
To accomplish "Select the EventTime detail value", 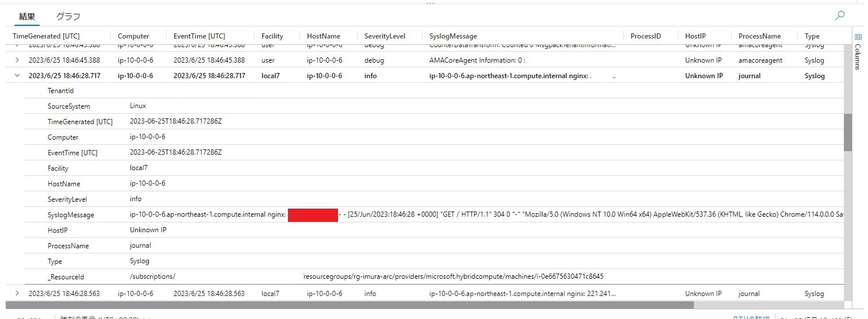I will pos(176,152).
